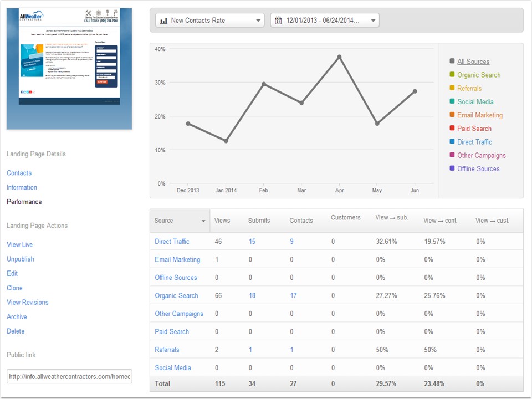This screenshot has width=532, height=399.
Task: Open Offline Sources table row link
Action: (176, 277)
